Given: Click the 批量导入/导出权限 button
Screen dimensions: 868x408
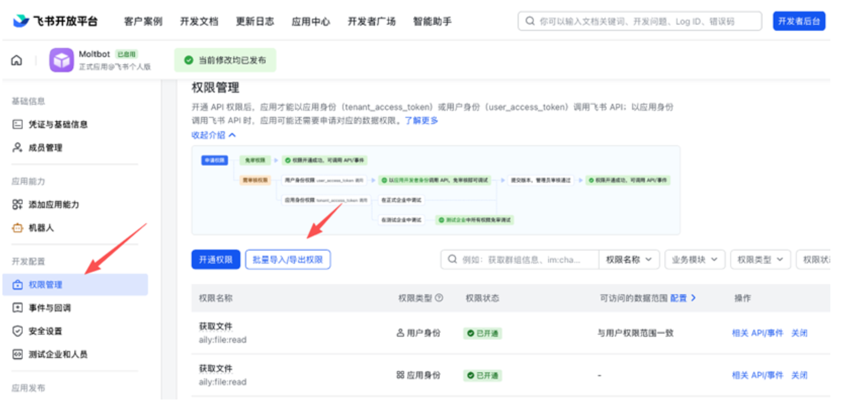Looking at the screenshot, I should click(x=288, y=260).
